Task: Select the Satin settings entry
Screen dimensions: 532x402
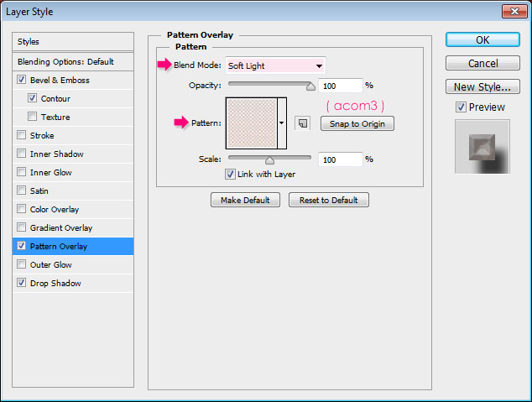Action: [x=39, y=191]
